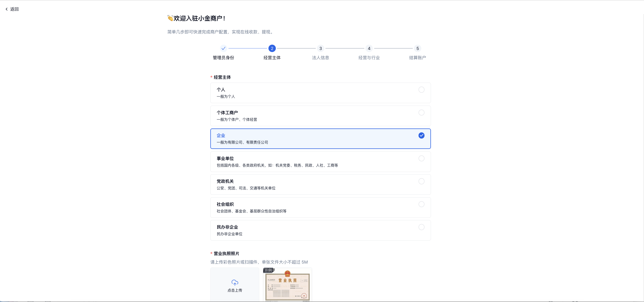
Task: Click the 党政机关 option title
Action: coord(225,181)
